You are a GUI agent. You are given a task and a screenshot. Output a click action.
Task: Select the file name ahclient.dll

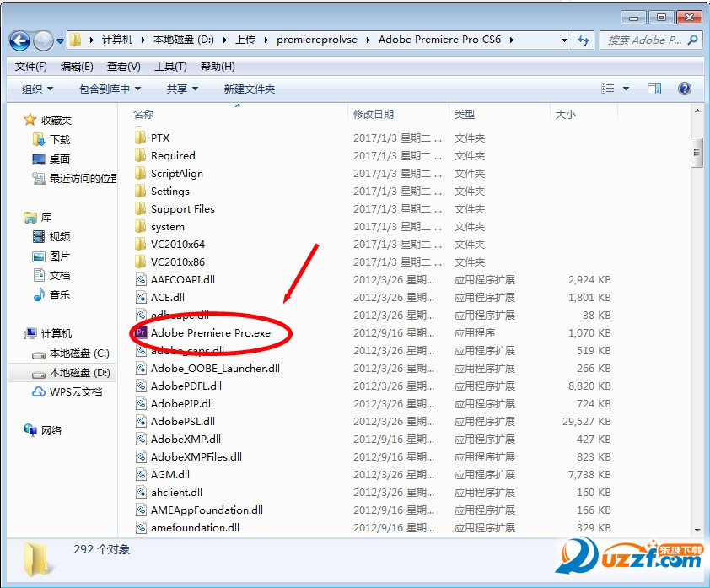(176, 492)
